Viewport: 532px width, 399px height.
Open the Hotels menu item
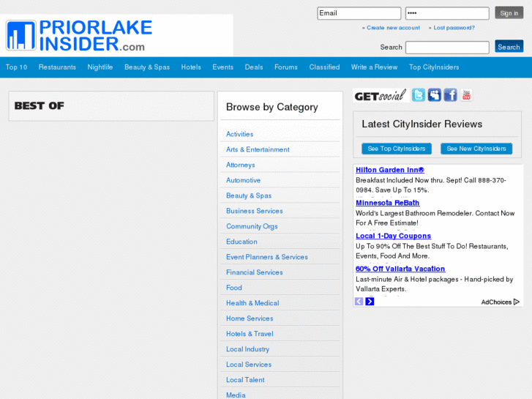tap(191, 67)
